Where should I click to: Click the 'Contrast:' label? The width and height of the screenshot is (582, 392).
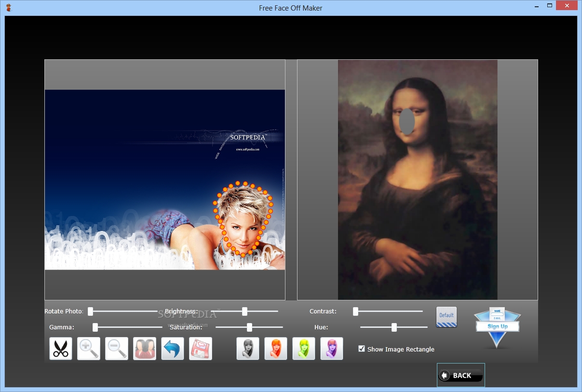(323, 311)
